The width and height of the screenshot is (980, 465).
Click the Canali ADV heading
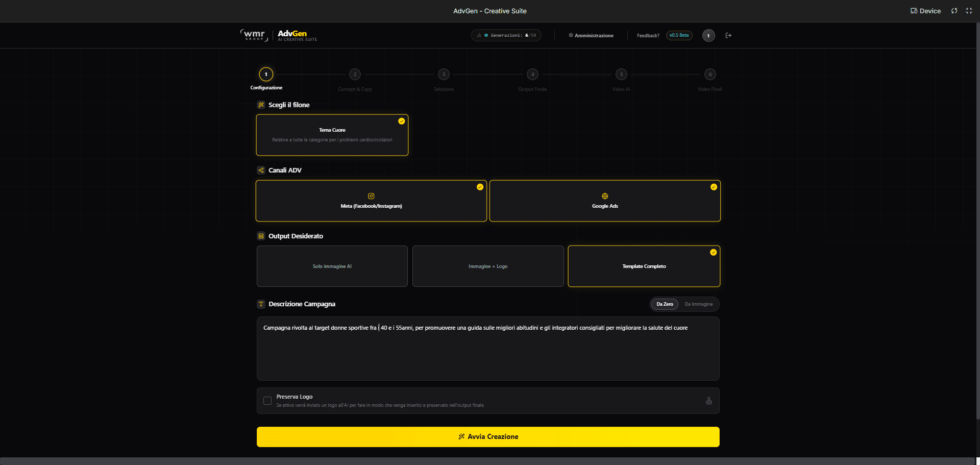coord(285,170)
